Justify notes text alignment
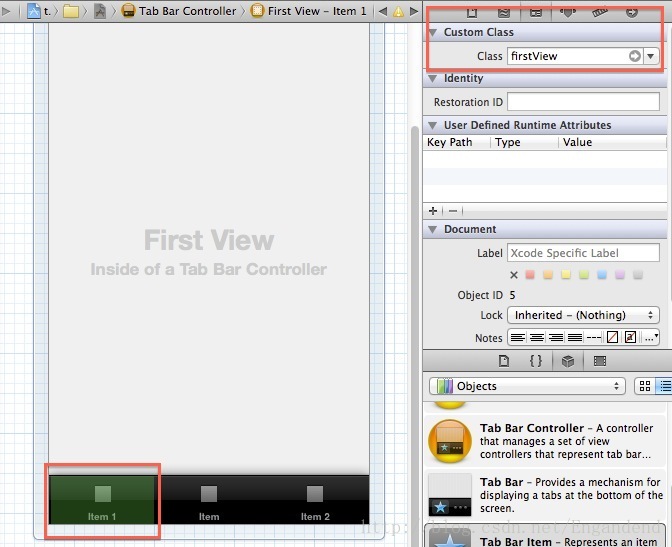 click(575, 338)
